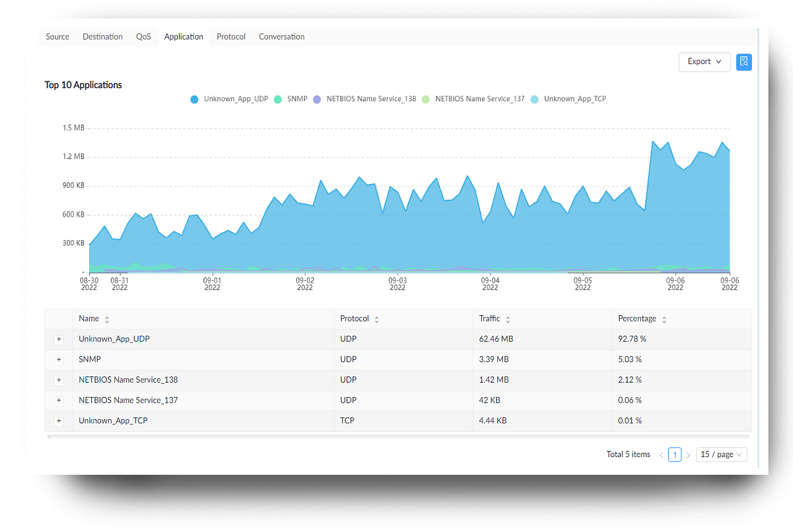Sort table by Protocol column
The image size is (793, 532).
(x=376, y=320)
